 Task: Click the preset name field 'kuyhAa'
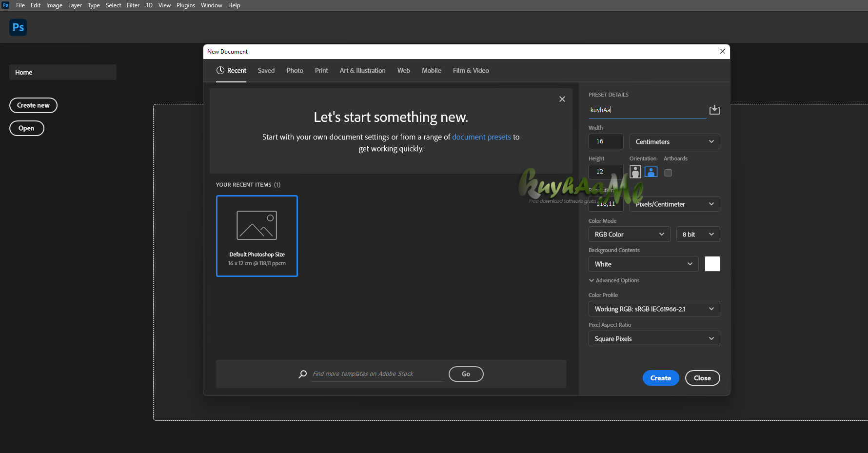pyautogui.click(x=647, y=110)
